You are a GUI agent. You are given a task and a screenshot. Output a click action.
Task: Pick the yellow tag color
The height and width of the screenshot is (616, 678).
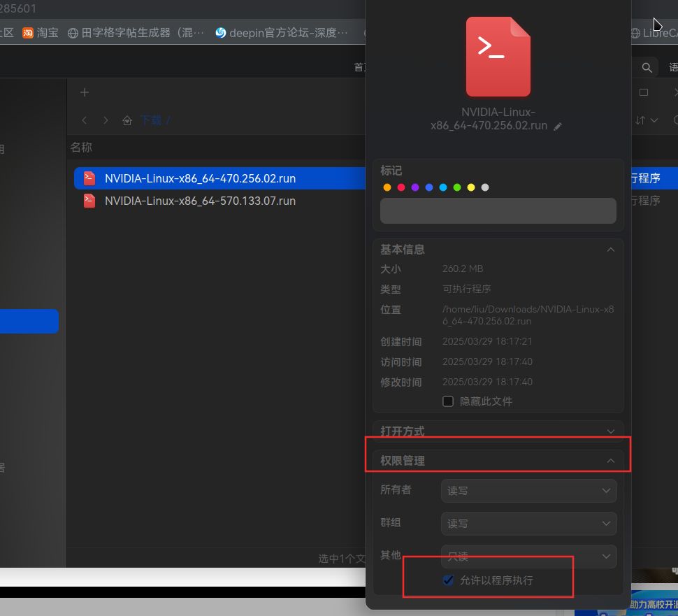[x=471, y=187]
